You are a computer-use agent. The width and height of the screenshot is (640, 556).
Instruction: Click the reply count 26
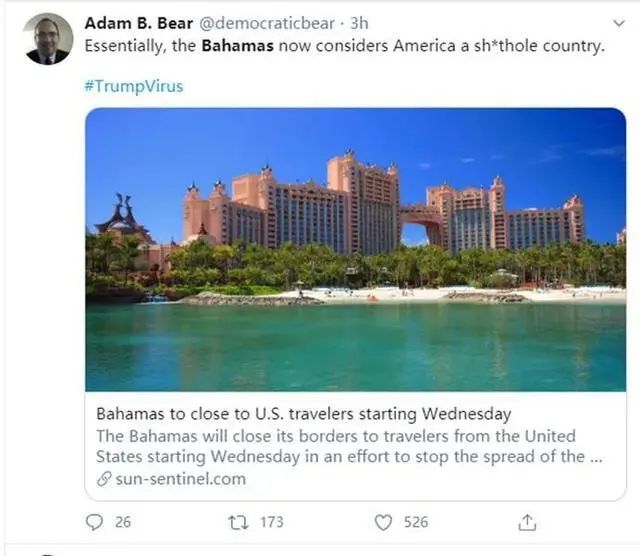[123, 522]
